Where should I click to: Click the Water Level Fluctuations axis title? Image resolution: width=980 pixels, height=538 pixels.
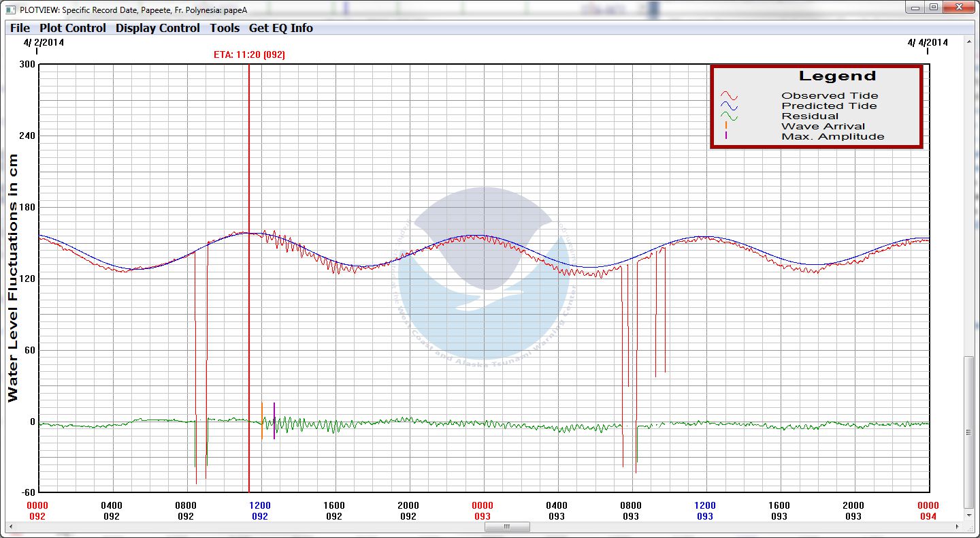click(13, 278)
